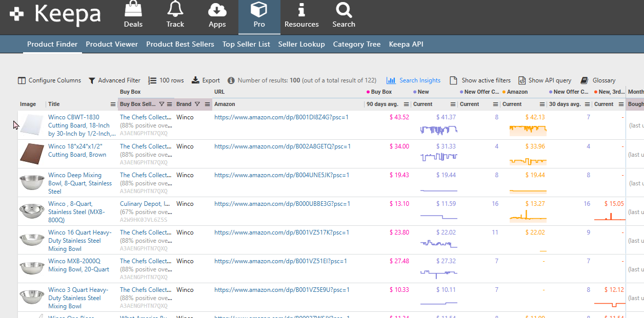The image size is (644, 318).
Task: Click the Amazon price chart under $ 42.13
Action: 528,130
